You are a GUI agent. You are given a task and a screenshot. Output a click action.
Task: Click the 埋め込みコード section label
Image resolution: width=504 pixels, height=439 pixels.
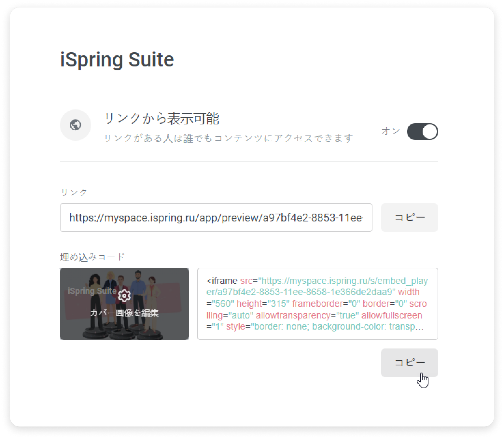(x=92, y=257)
